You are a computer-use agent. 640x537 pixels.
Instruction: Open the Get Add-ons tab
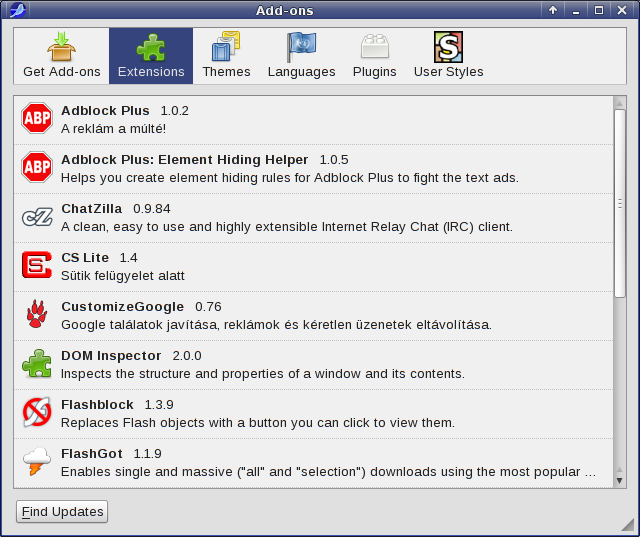click(61, 56)
